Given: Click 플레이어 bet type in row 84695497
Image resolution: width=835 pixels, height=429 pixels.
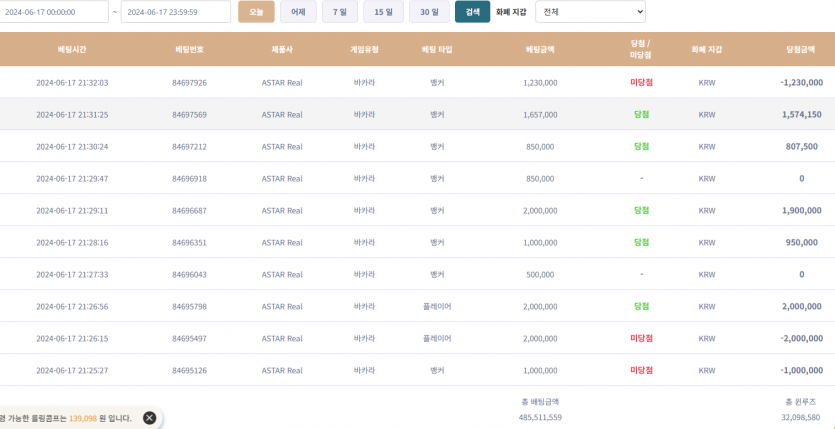Looking at the screenshot, I should pos(437,339).
